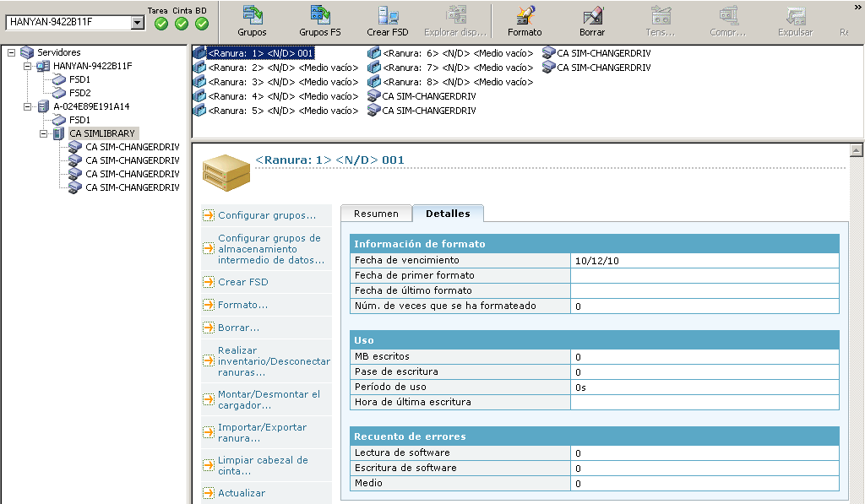Click the green BD status icon
This screenshot has height=504, width=865.
[202, 24]
